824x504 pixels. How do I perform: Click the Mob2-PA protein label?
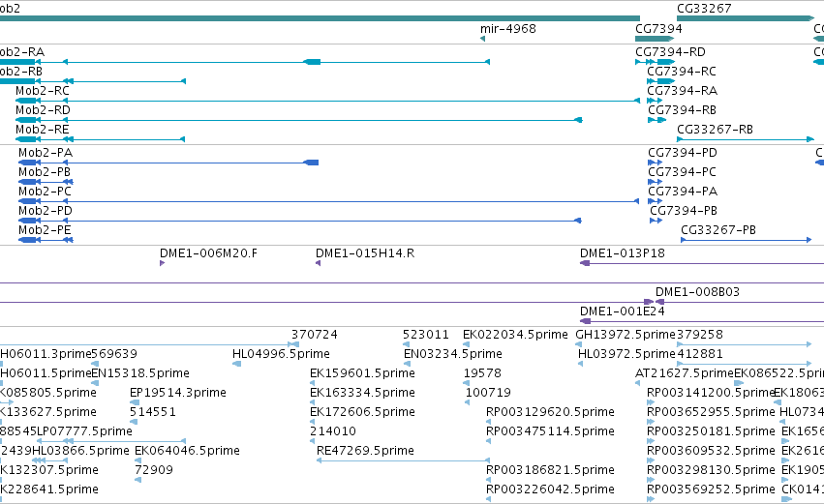point(46,153)
